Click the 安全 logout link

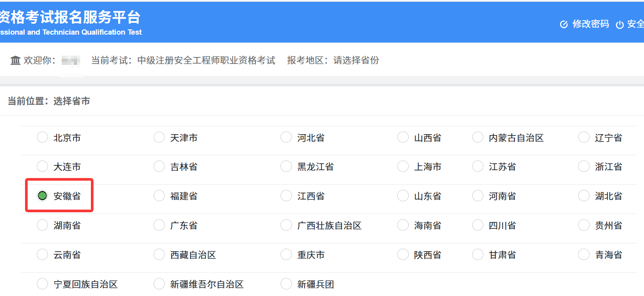tap(635, 25)
